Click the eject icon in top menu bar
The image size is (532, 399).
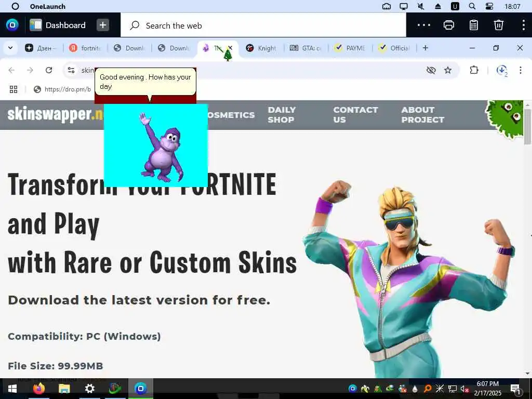[x=437, y=6]
